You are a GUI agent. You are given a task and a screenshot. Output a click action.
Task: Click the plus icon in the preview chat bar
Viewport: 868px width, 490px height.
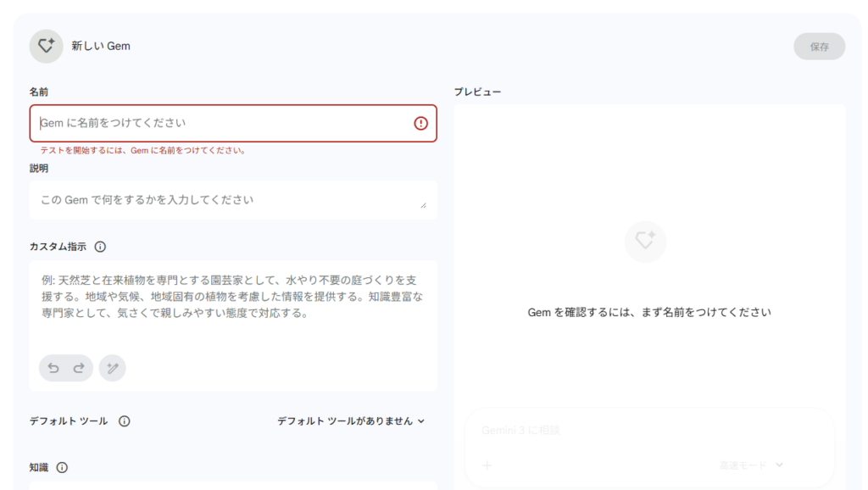click(489, 465)
